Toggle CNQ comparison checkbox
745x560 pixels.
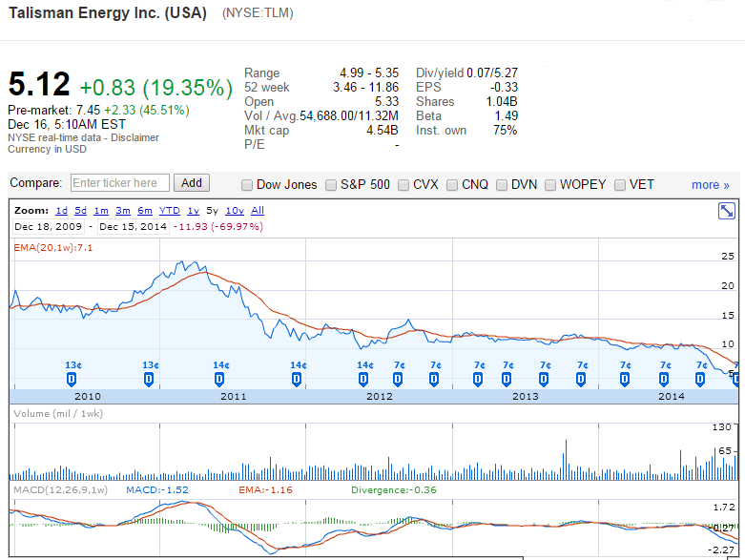pos(452,185)
